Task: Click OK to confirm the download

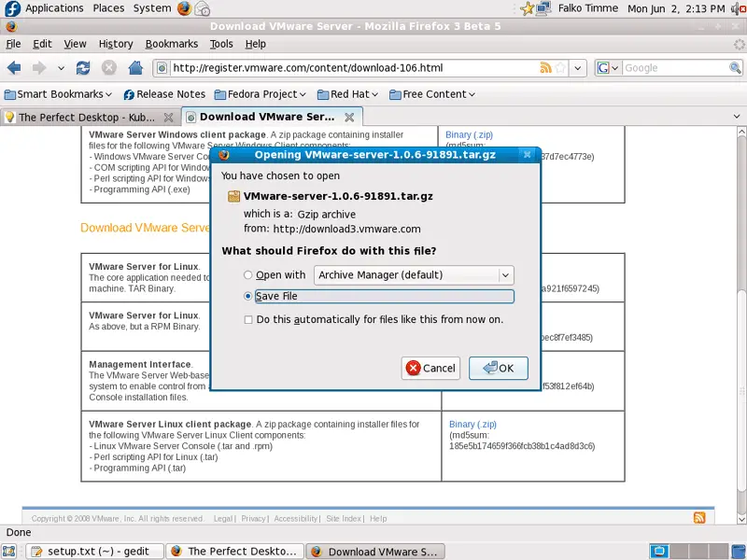Action: pos(499,368)
